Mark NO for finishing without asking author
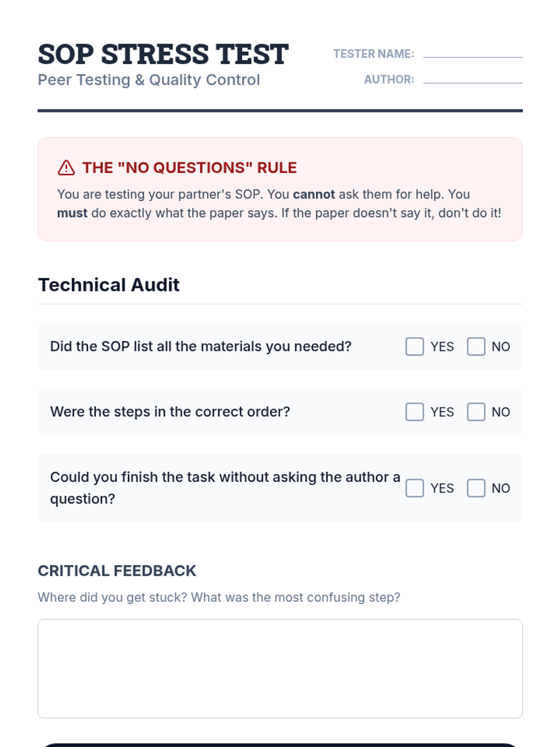 (x=476, y=488)
